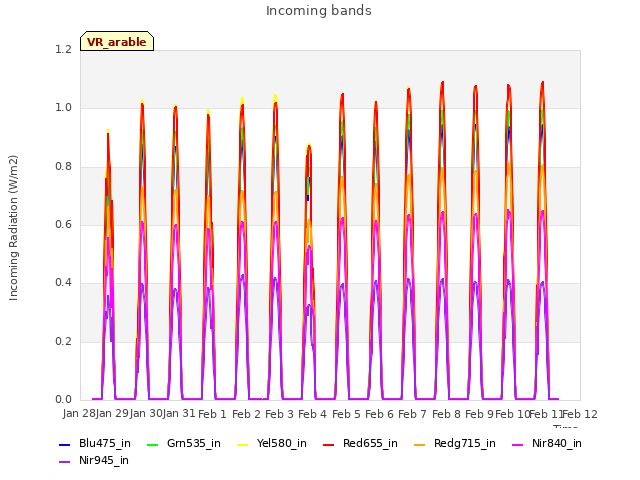This screenshot has height=480, width=640.
Task: Click the Feb 12 x-axis label
Action: pyautogui.click(x=580, y=414)
